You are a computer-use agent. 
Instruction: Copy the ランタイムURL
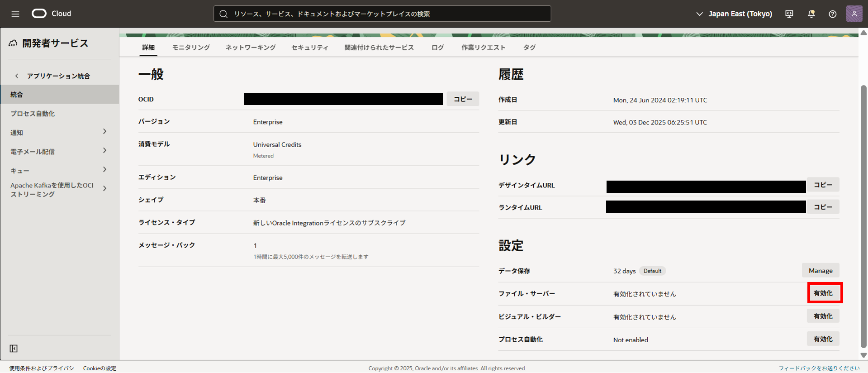(x=823, y=207)
